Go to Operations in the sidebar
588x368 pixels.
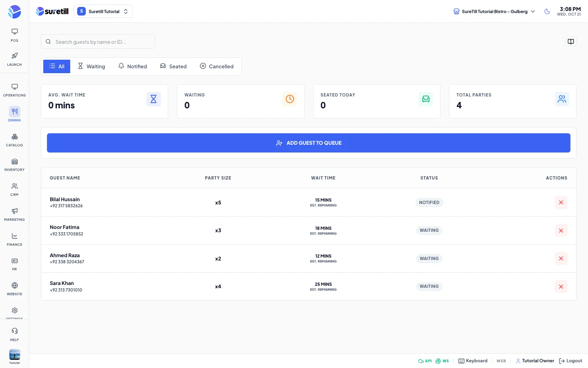click(14, 90)
